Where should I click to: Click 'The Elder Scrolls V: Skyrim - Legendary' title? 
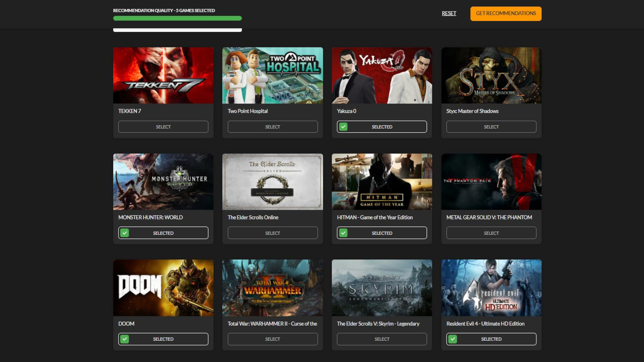378,323
